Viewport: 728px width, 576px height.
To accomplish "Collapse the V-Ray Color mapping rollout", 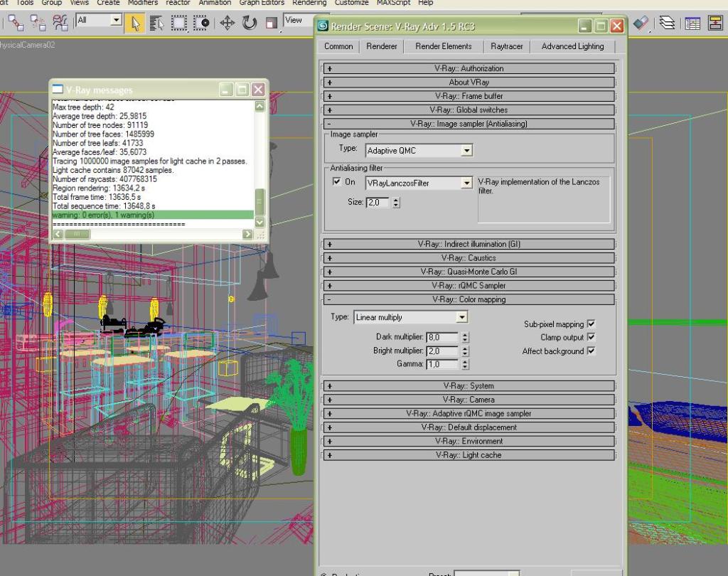I will click(x=469, y=299).
